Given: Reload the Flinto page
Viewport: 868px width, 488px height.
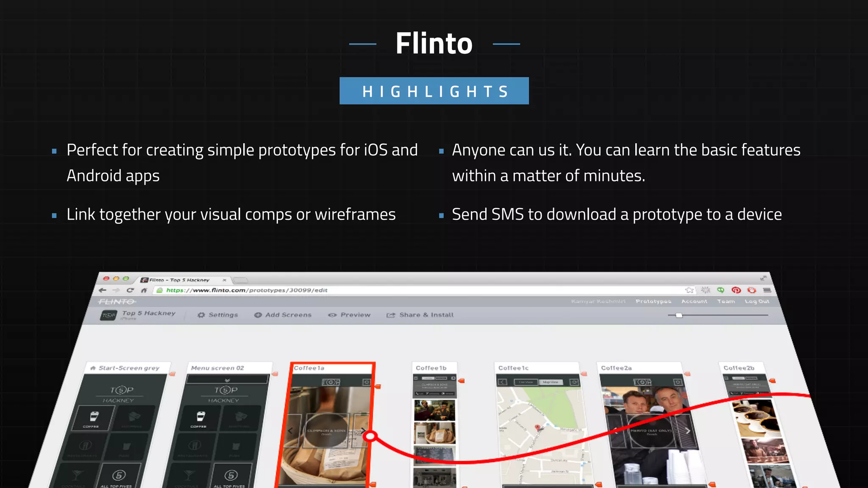Looking at the screenshot, I should point(130,290).
